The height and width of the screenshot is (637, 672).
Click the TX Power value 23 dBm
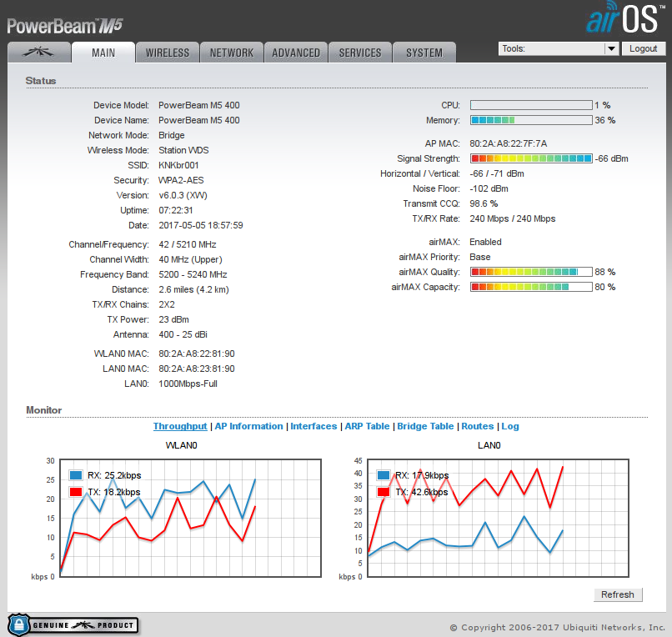[x=173, y=319]
